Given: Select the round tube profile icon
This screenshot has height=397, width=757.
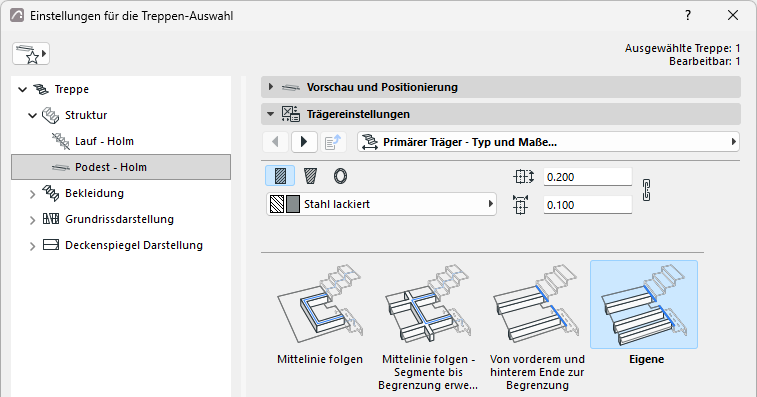Looking at the screenshot, I should (340, 176).
